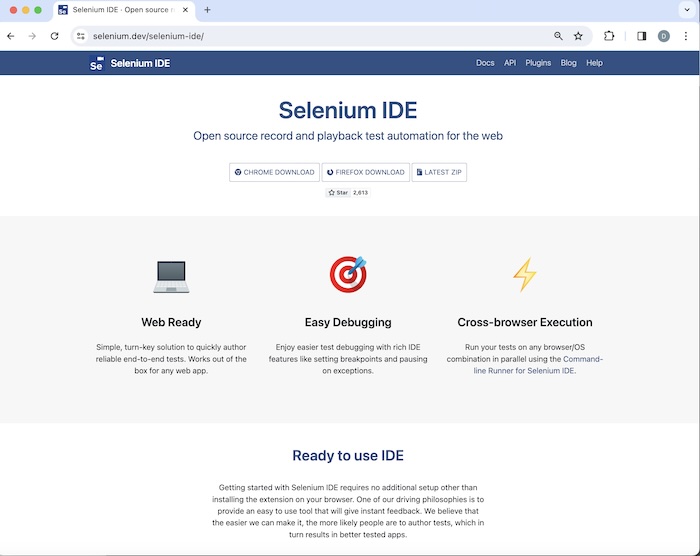Click the zoom magnifier icon in address bar

coord(558,36)
